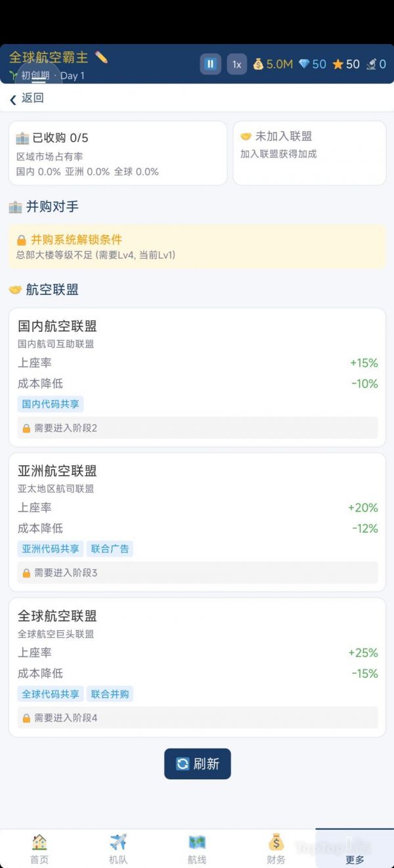Toggle the 1x game speed control
394x868 pixels.
(237, 64)
